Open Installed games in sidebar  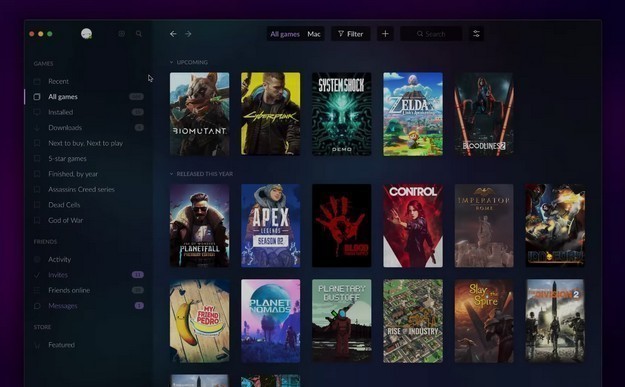tap(88, 112)
